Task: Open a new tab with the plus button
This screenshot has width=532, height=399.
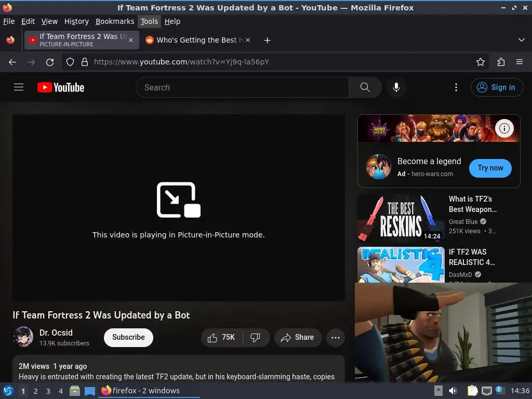Action: (268, 41)
